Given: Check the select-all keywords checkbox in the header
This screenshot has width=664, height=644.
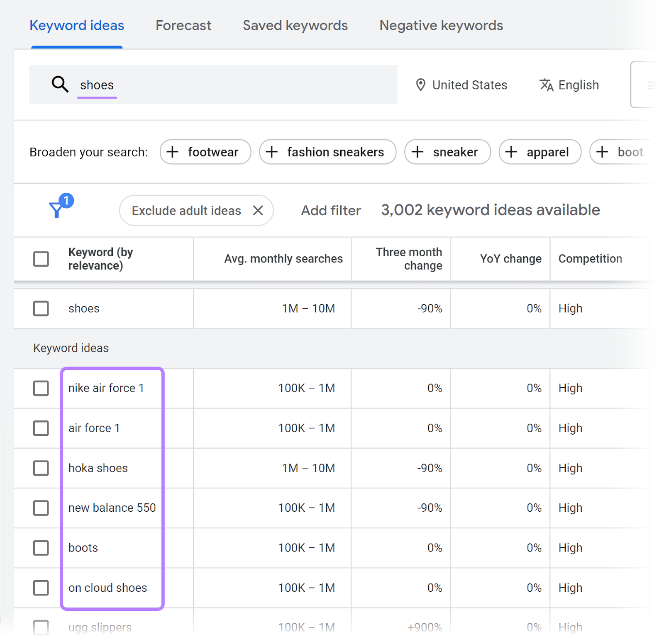Looking at the screenshot, I should 41,258.
